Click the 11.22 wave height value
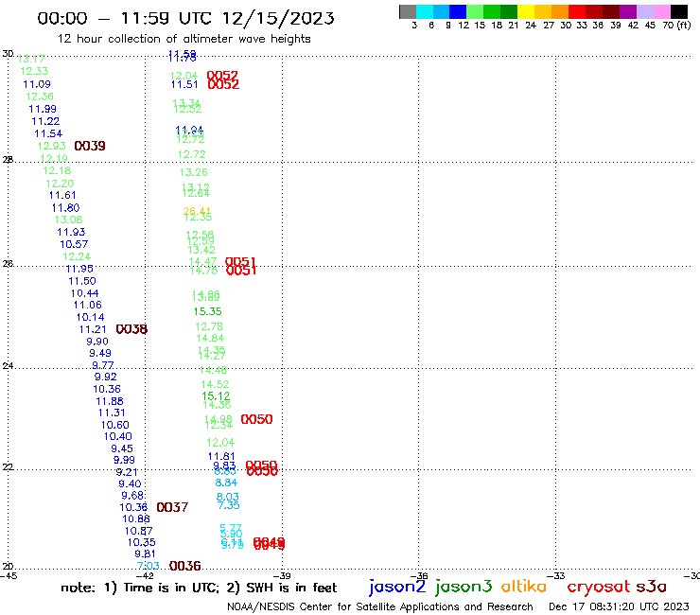Screen dimensions: 700x615 pyautogui.click(x=45, y=121)
